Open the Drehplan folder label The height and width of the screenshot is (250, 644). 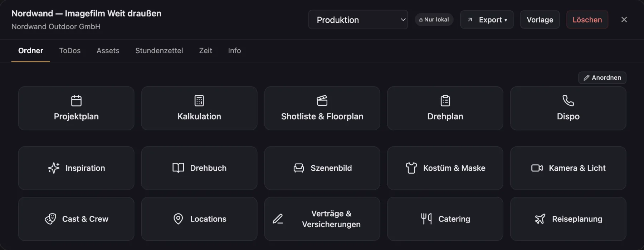[445, 116]
